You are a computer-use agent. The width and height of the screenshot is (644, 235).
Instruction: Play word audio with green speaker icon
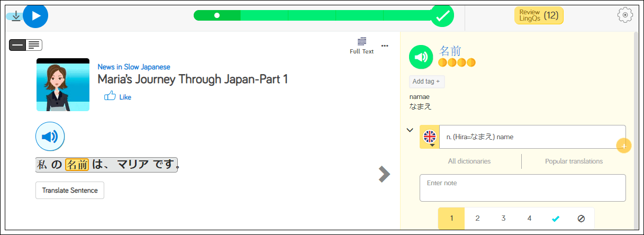tap(421, 57)
